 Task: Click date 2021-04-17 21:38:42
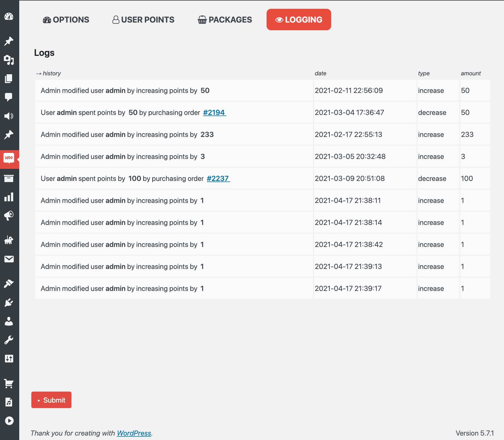pos(349,244)
